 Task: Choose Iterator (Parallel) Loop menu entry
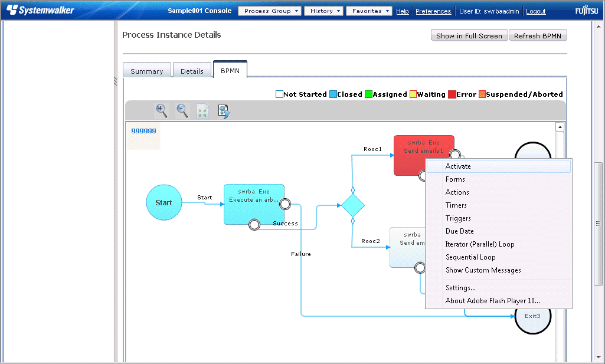[x=499, y=244]
